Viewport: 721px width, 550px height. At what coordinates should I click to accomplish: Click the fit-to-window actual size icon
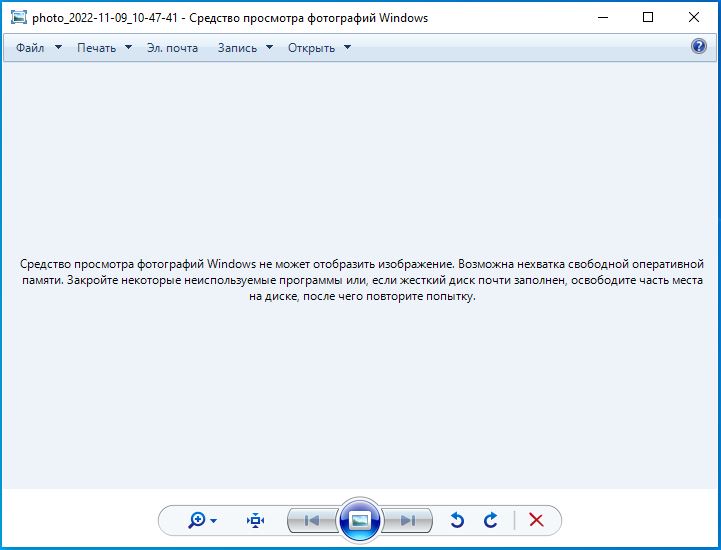255,521
